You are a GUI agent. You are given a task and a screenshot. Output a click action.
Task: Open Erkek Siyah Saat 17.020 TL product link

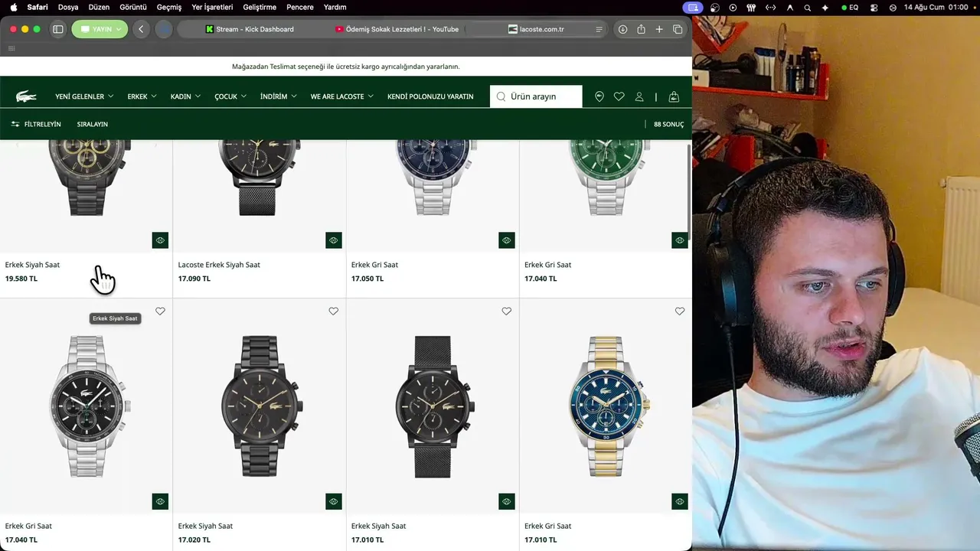205,527
